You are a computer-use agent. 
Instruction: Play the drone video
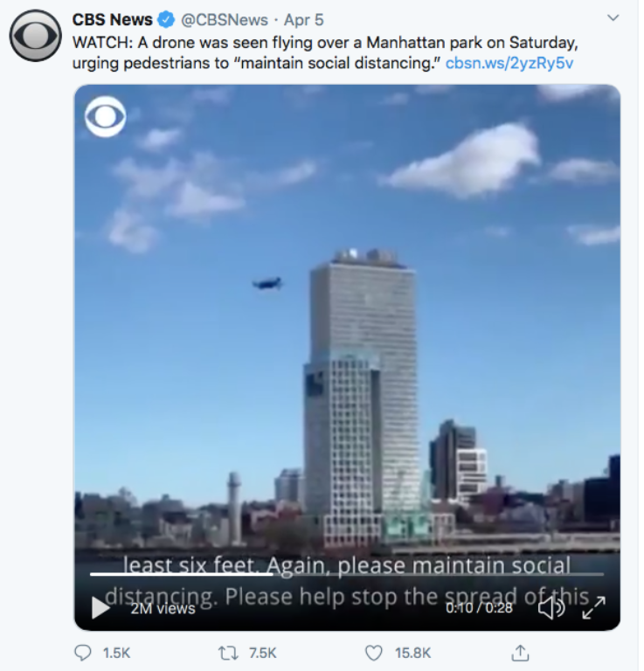pyautogui.click(x=100, y=608)
